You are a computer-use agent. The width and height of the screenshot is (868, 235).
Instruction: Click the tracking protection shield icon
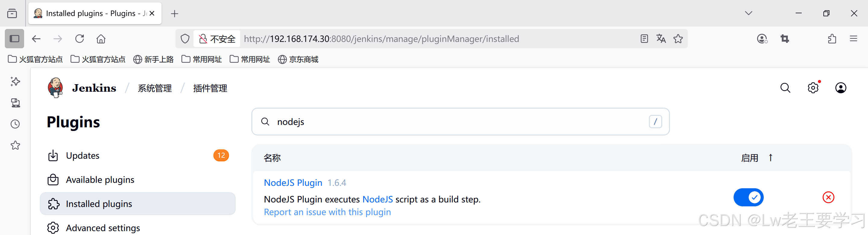[x=185, y=39]
